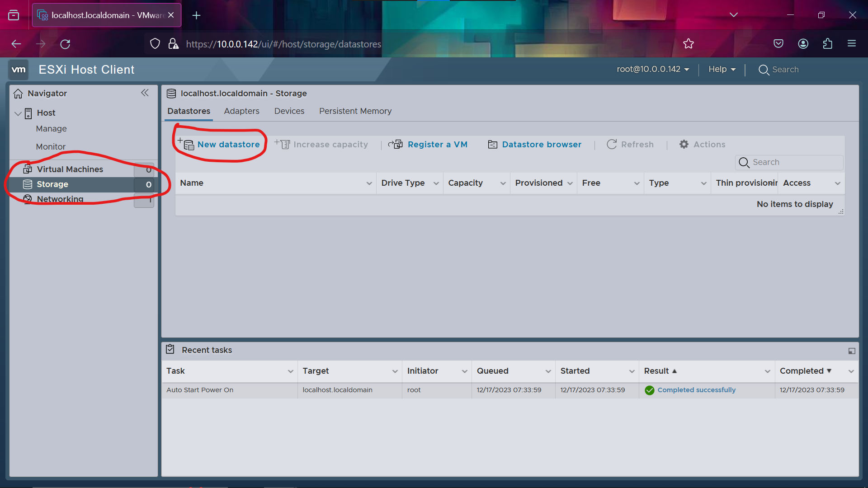868x488 pixels.
Task: Click the datastore table resize grip
Action: point(841,211)
